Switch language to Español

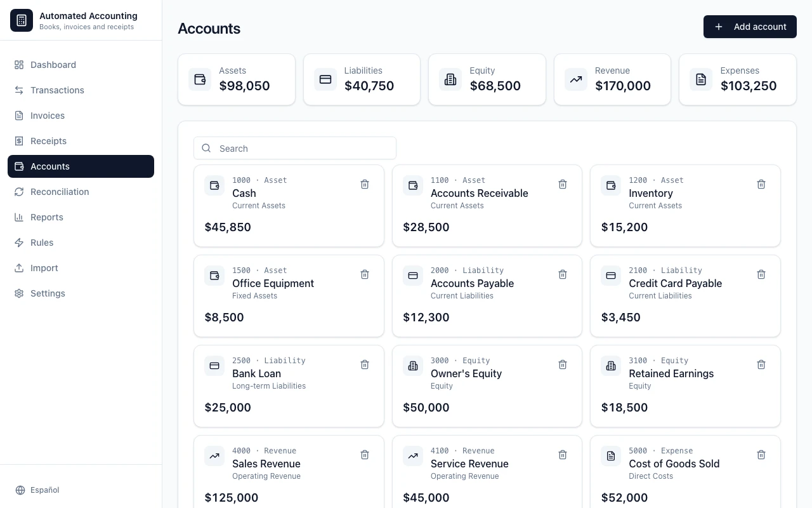point(37,490)
